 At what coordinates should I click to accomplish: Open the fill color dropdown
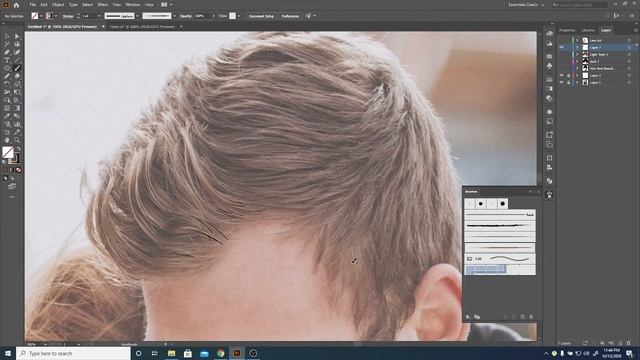[x=41, y=16]
